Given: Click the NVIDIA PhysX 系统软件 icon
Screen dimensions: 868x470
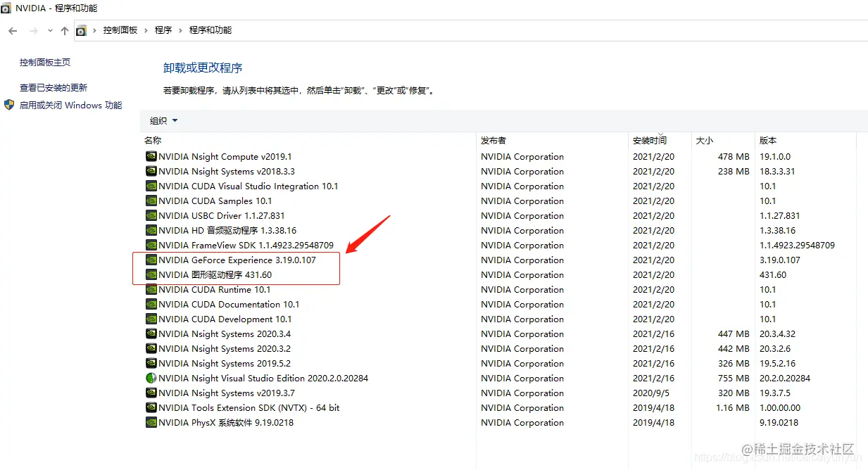Looking at the screenshot, I should [151, 423].
